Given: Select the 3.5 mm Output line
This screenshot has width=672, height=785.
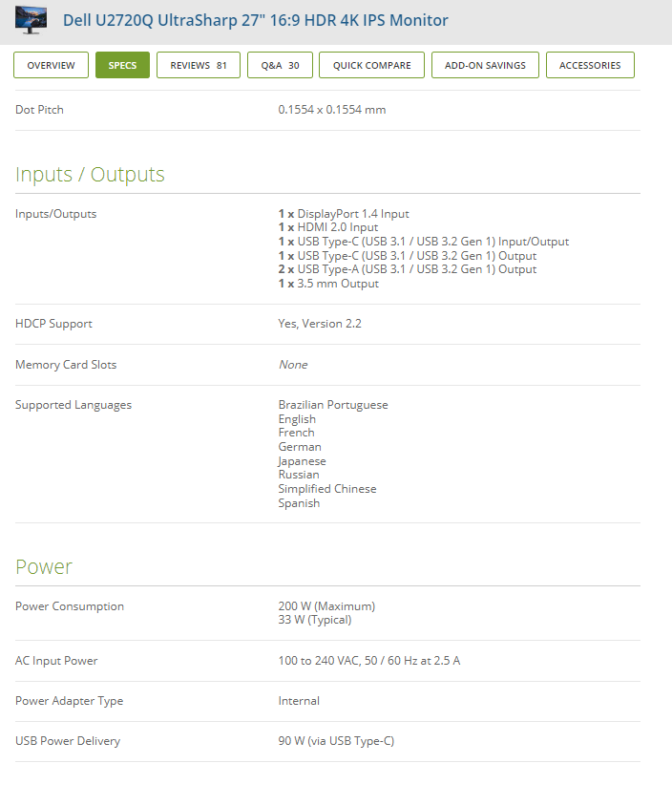Looking at the screenshot, I should coord(328,284).
